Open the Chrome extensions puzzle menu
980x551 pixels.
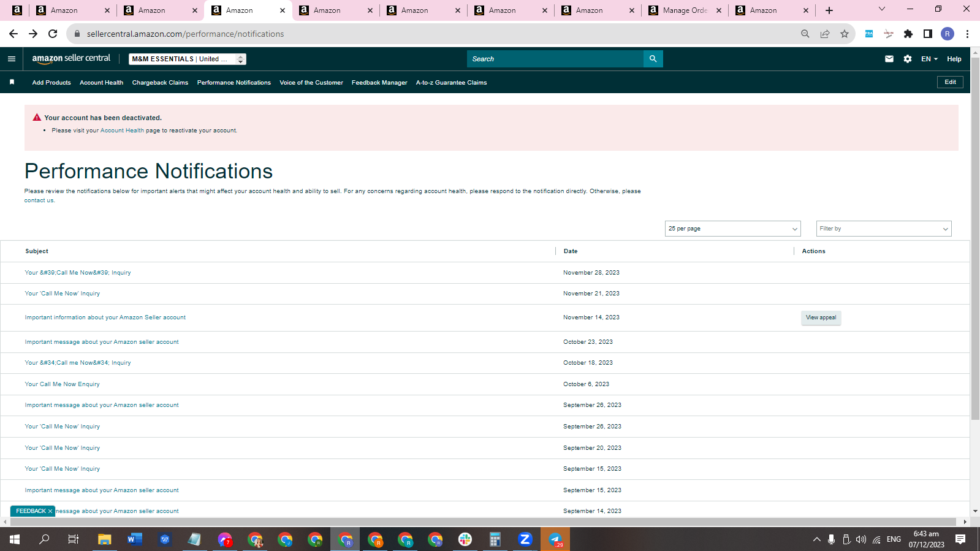908,34
